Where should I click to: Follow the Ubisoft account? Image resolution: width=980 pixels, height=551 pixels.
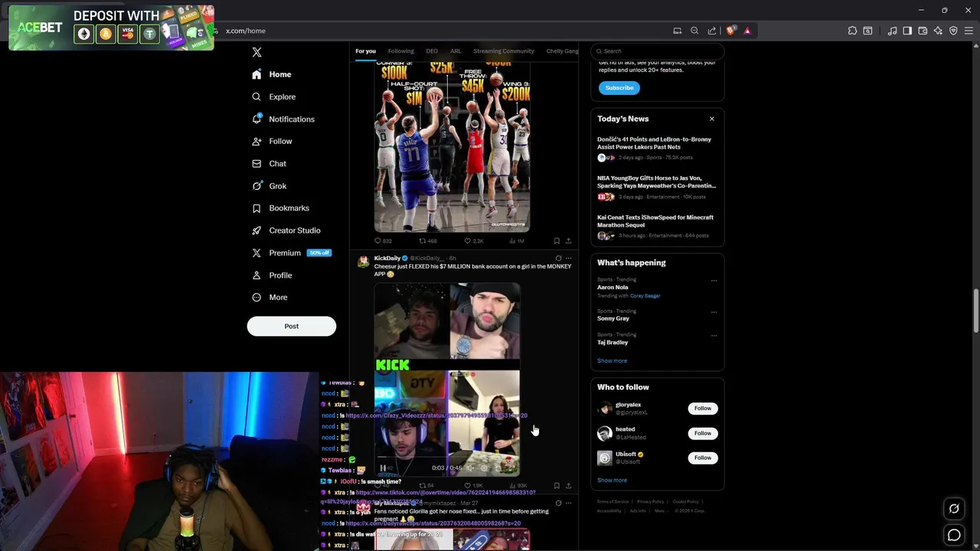(702, 458)
